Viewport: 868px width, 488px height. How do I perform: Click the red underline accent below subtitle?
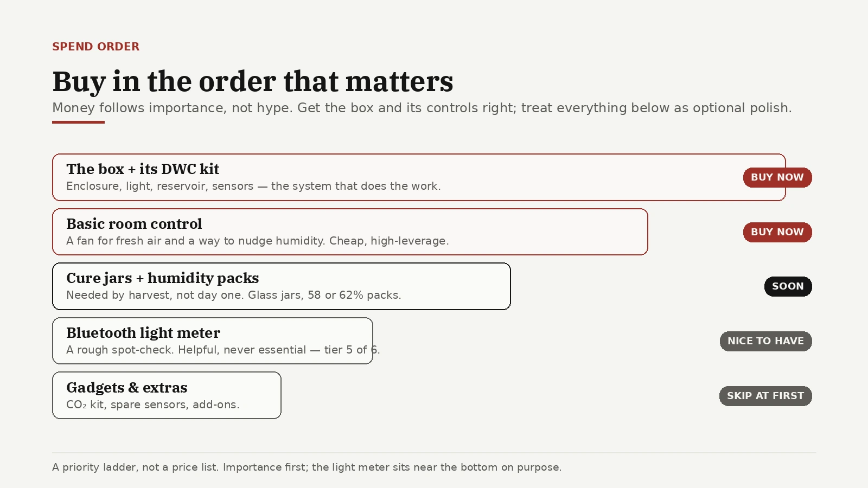[x=78, y=122]
